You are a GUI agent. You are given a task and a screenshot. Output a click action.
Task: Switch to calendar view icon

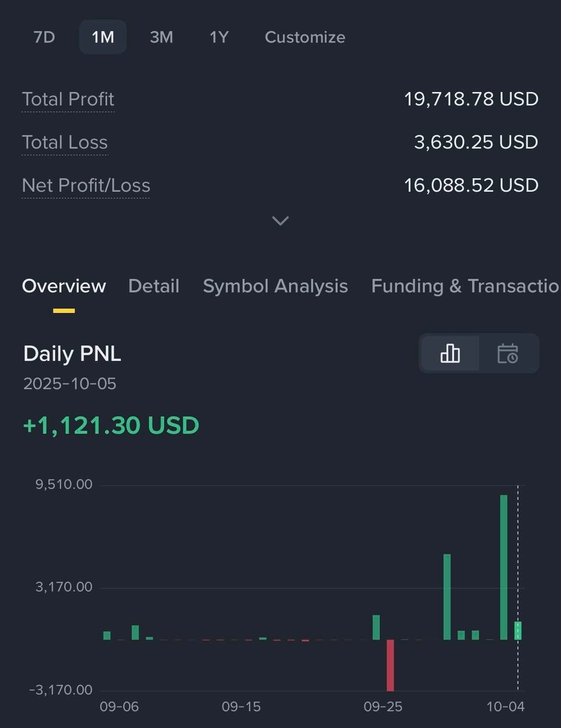508,354
